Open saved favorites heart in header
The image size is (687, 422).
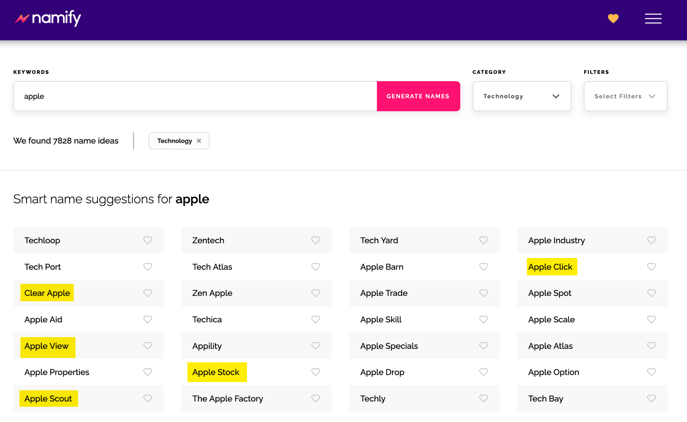click(613, 18)
